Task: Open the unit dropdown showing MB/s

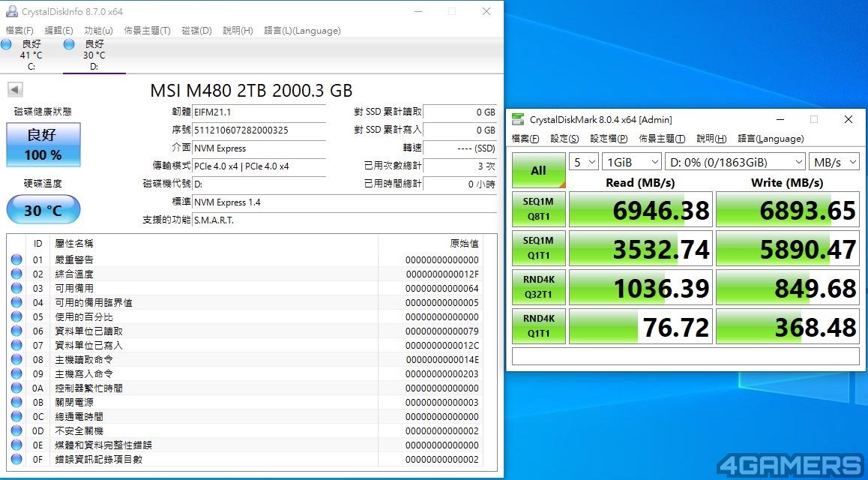Action: (x=834, y=162)
